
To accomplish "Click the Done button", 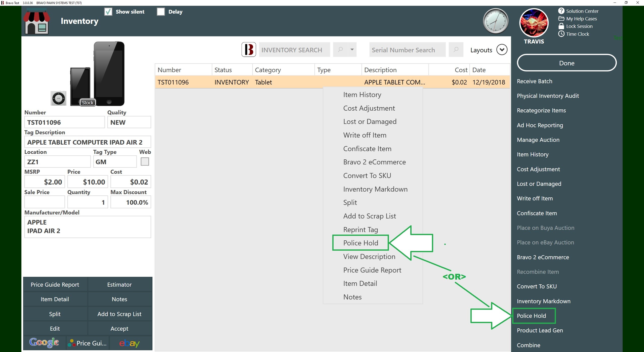I will (567, 63).
